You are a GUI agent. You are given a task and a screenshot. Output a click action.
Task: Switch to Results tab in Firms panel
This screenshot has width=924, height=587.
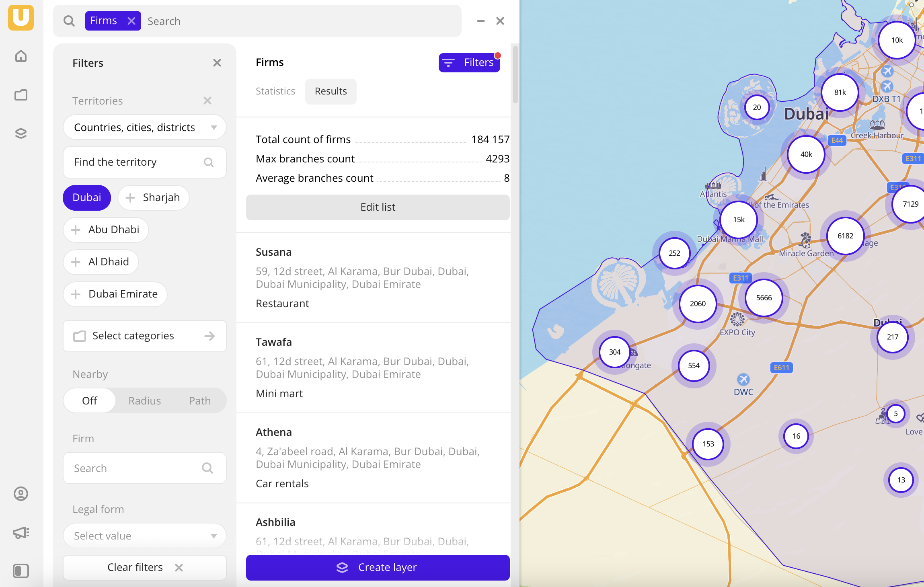tap(330, 91)
